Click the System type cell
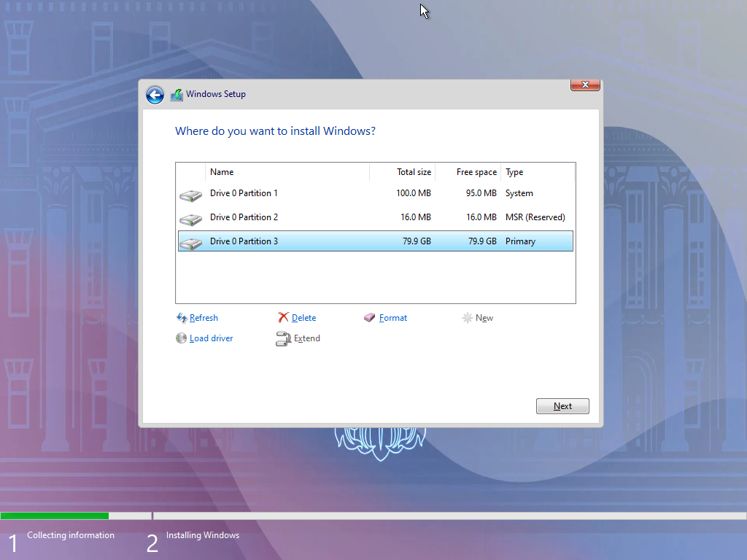 519,193
